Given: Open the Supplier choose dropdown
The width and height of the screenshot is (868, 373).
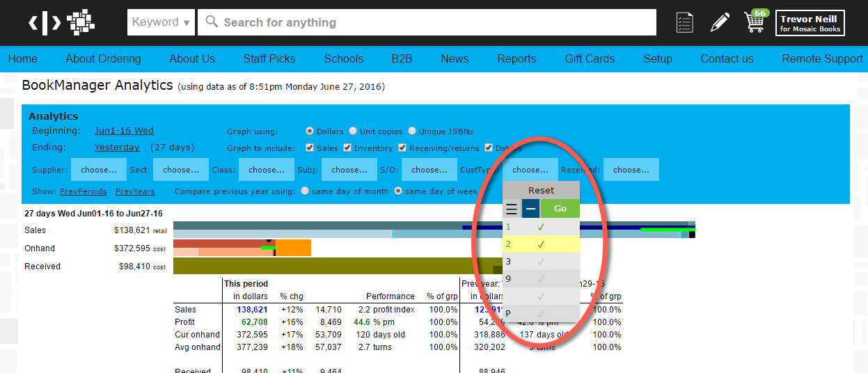Looking at the screenshot, I should tap(99, 170).
